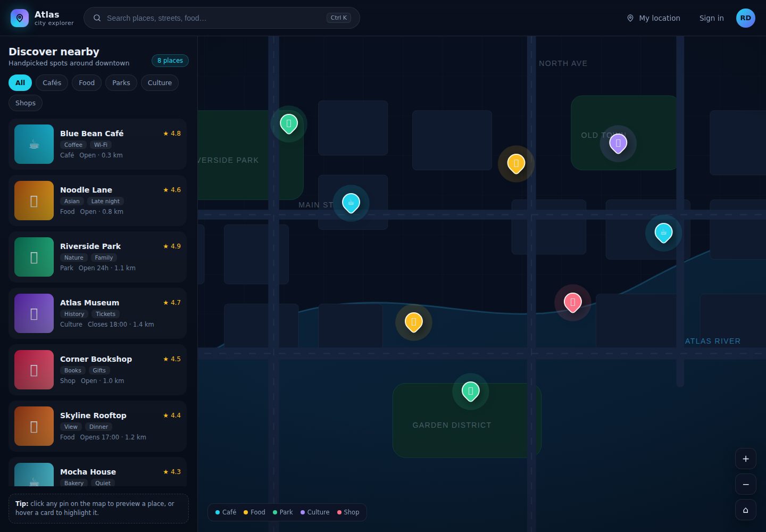Select the cyan café pin below Old Town
Viewport: 766px width, 532px height.
pyautogui.click(x=664, y=232)
